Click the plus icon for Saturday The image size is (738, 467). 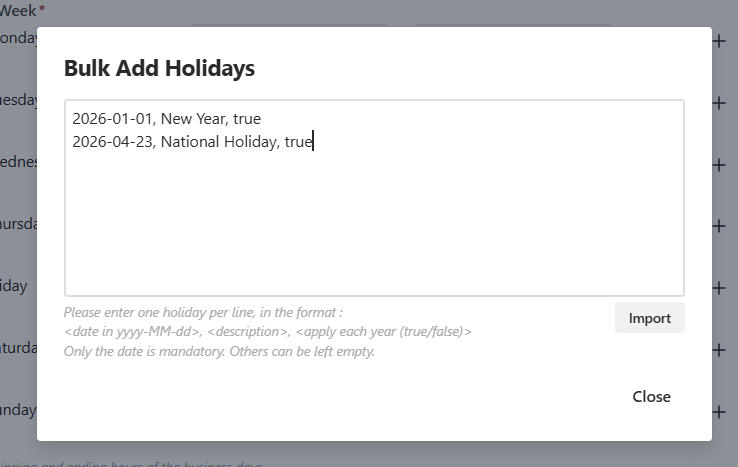[x=719, y=350]
